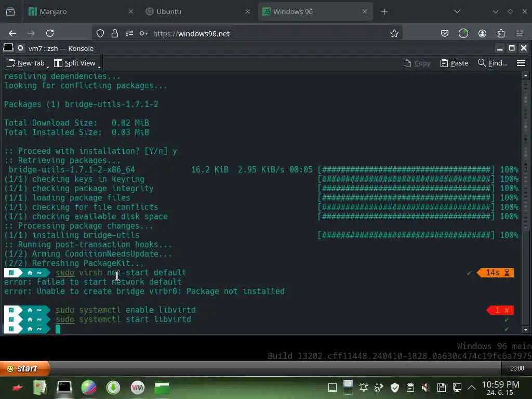Open the virtual machine manager panel icon
The image size is (532, 399).
tap(137, 388)
